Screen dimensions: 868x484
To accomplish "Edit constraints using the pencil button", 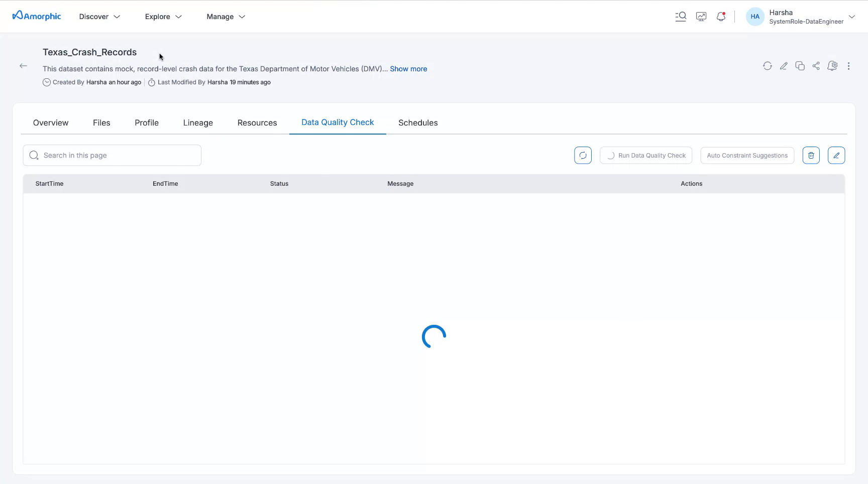I will point(836,155).
